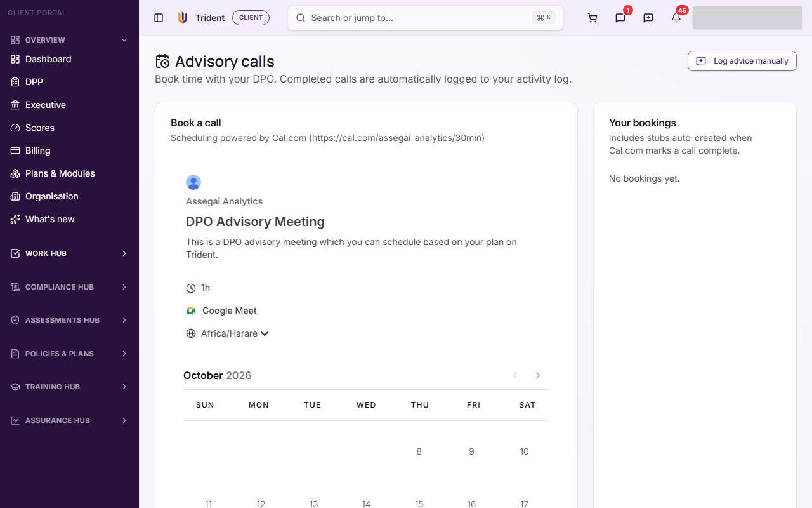The height and width of the screenshot is (508, 812).
Task: Click the Assegai Analytics avatar
Action: pos(193,182)
